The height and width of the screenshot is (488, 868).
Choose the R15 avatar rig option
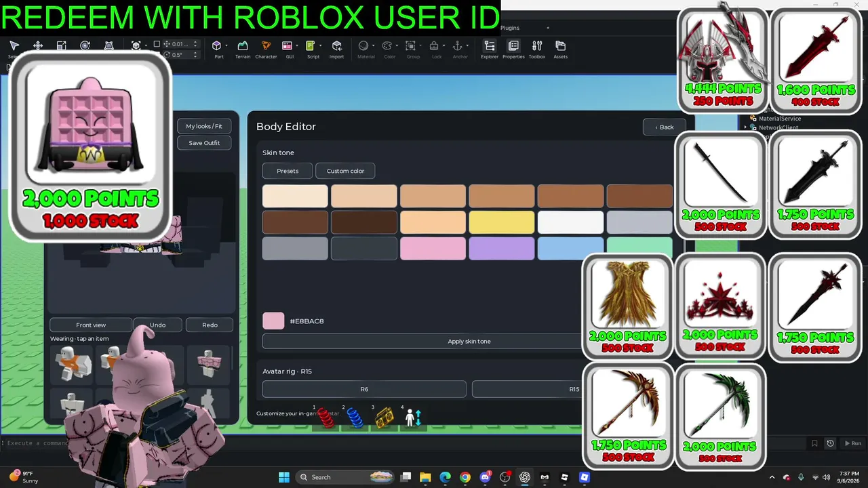point(574,389)
